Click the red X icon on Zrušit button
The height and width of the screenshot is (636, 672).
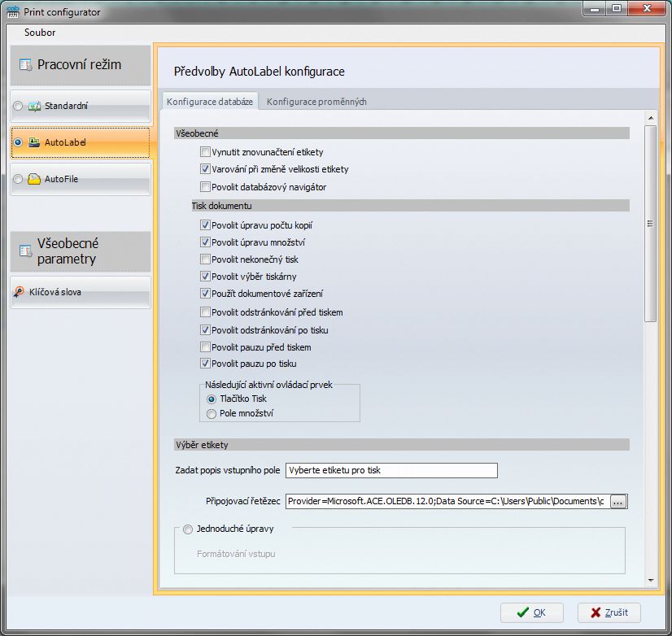[x=596, y=612]
